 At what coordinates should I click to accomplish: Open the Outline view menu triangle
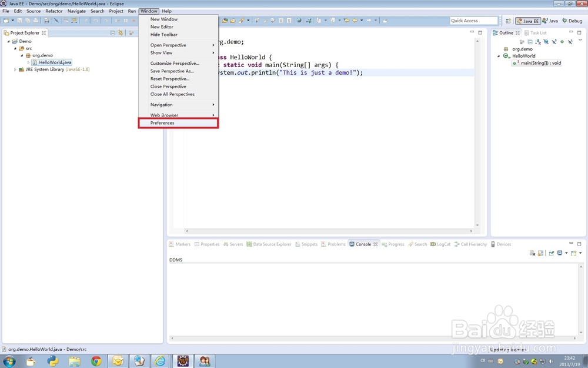pyautogui.click(x=580, y=40)
